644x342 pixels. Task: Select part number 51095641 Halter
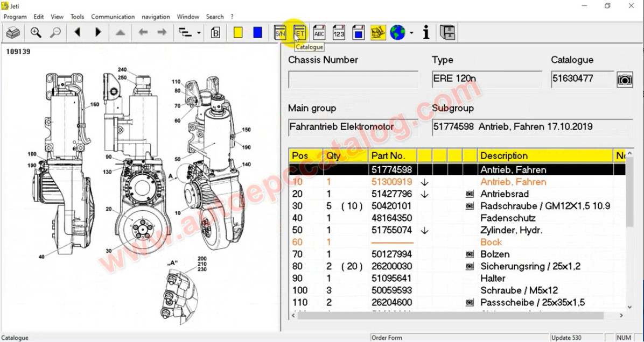pos(457,279)
